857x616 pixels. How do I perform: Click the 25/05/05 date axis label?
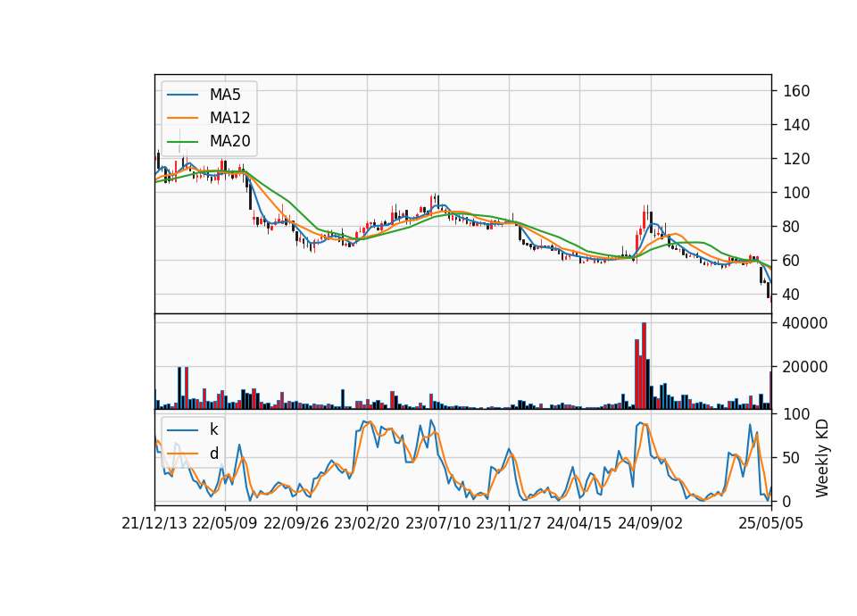tap(771, 523)
